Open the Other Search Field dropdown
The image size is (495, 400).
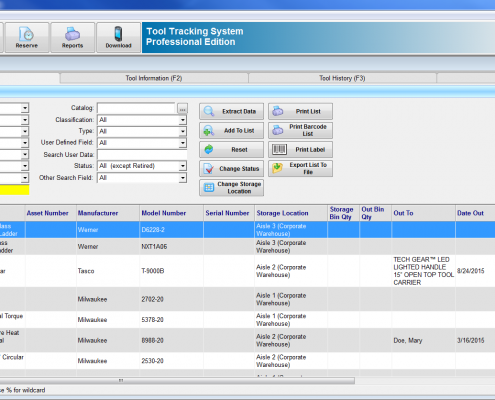(182, 178)
